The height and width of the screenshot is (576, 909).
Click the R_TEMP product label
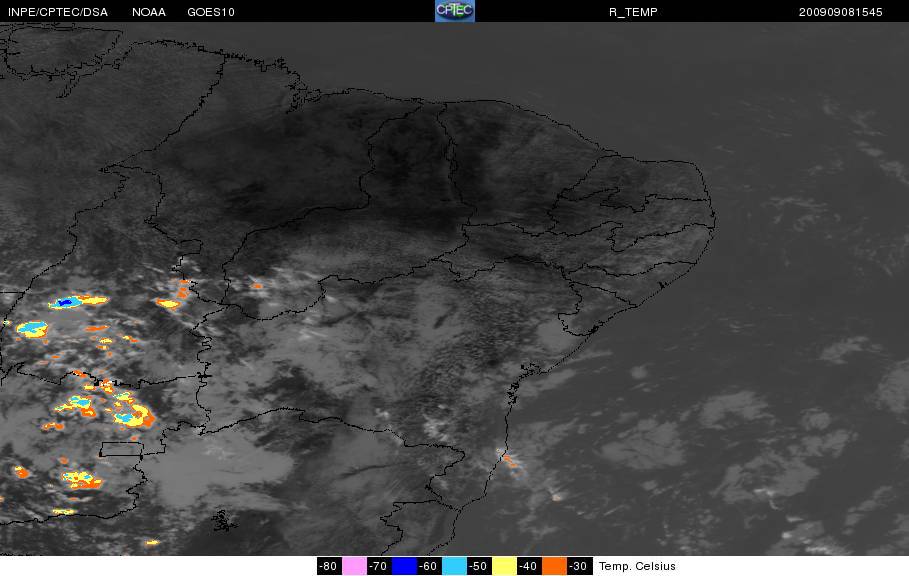633,12
